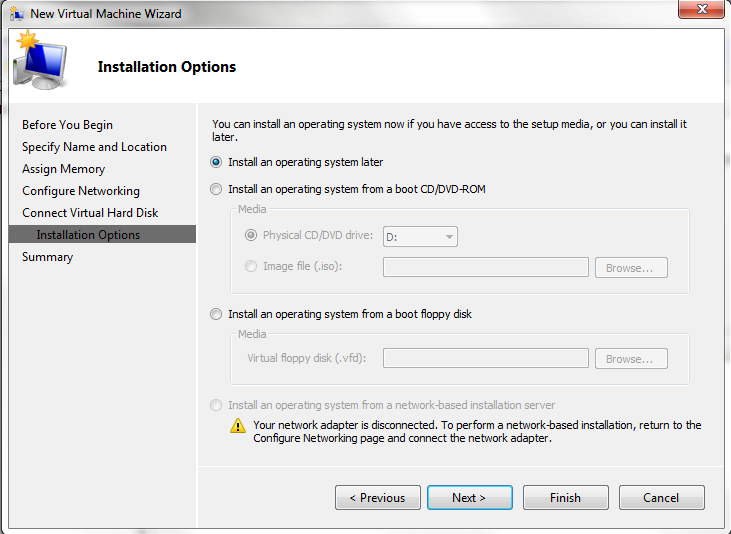Jump to the Summary page

coord(48,257)
